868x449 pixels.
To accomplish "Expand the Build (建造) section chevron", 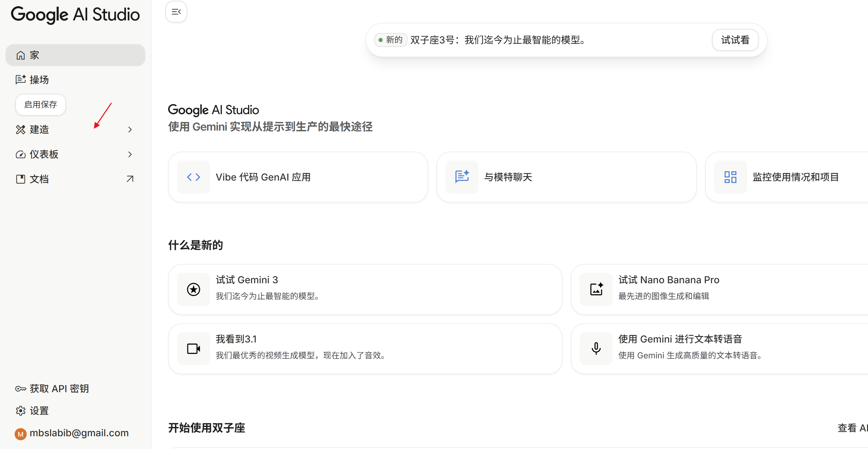I will pyautogui.click(x=130, y=130).
